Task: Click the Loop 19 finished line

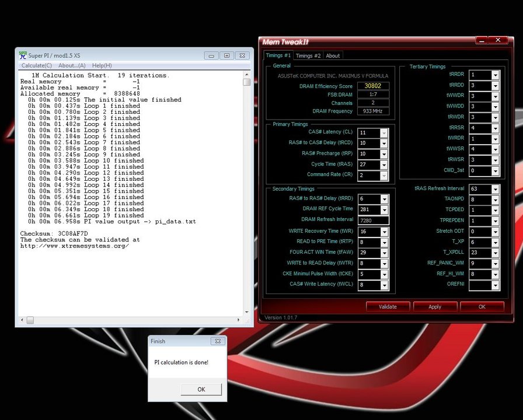Action: pyautogui.click(x=86, y=215)
